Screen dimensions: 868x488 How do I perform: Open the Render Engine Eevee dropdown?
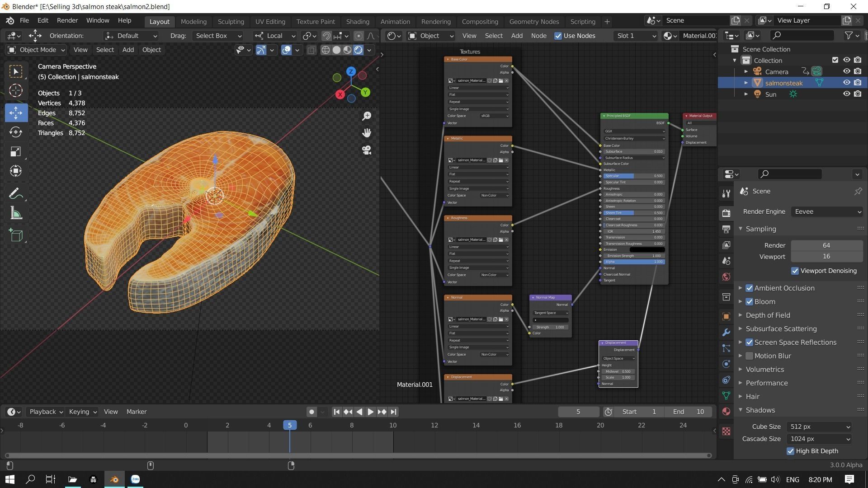(826, 211)
